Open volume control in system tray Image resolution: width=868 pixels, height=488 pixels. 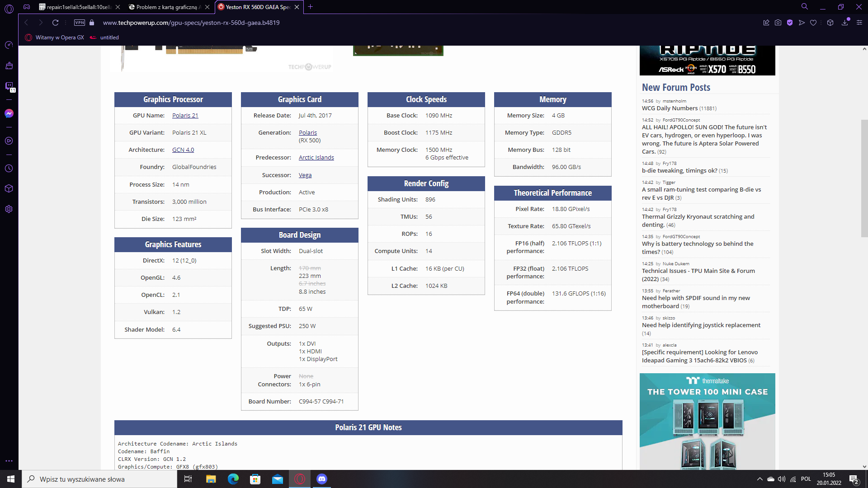782,479
